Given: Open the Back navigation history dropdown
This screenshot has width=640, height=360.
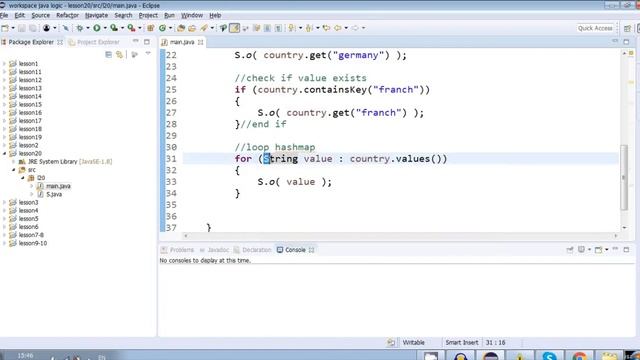Looking at the screenshot, I should (346, 28).
